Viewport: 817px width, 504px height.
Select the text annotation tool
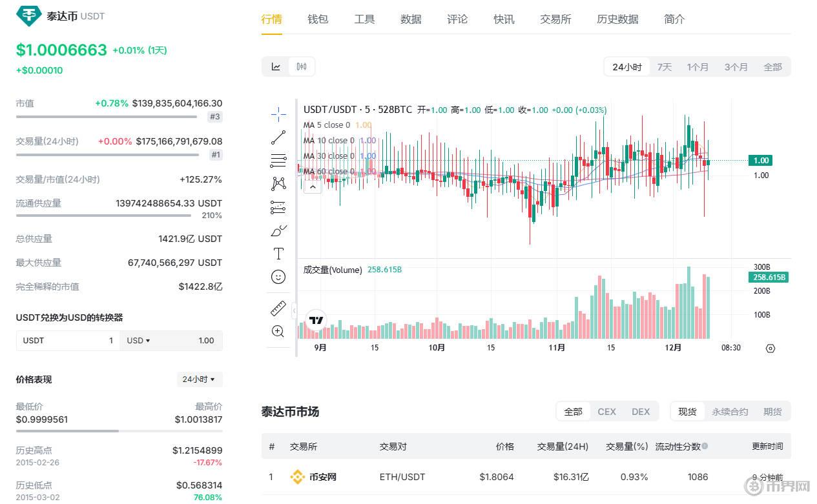(278, 254)
